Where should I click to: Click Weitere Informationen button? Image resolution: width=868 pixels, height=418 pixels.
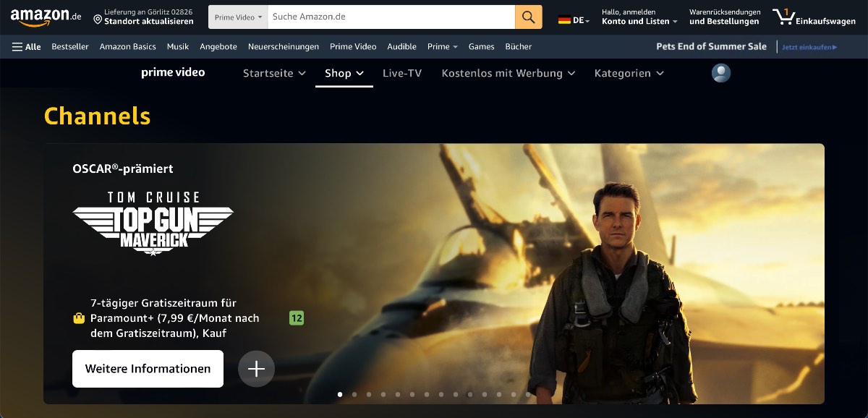[148, 369]
